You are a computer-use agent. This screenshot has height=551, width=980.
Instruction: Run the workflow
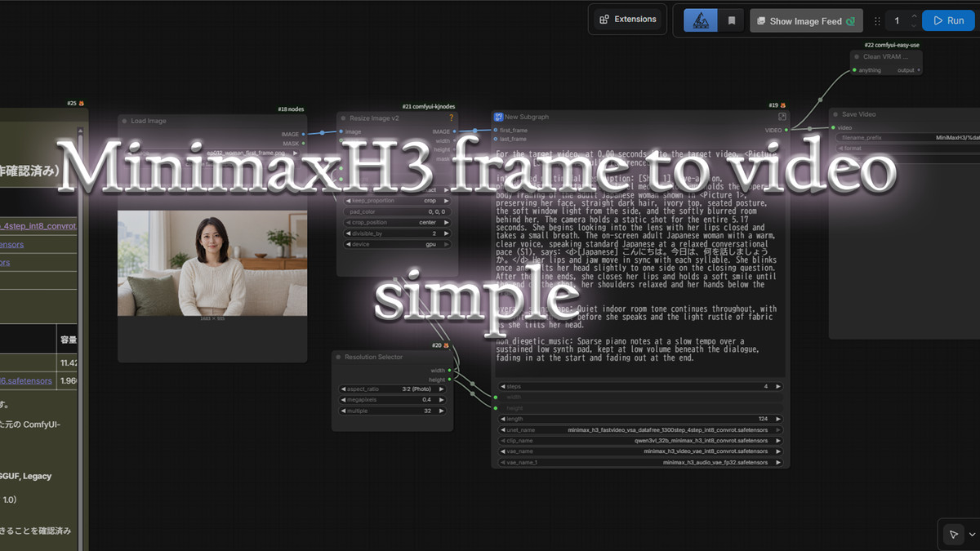tap(948, 20)
